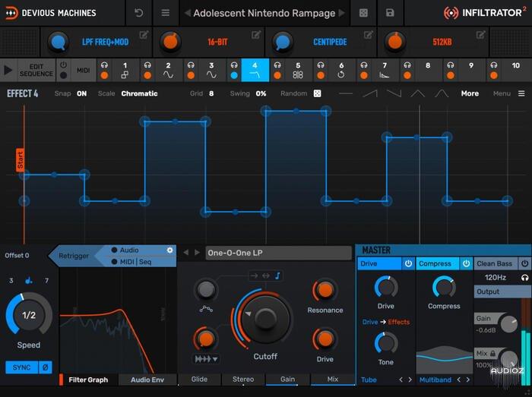Select next filter type arrow
Screen dimensions: 532x397
coord(197,252)
